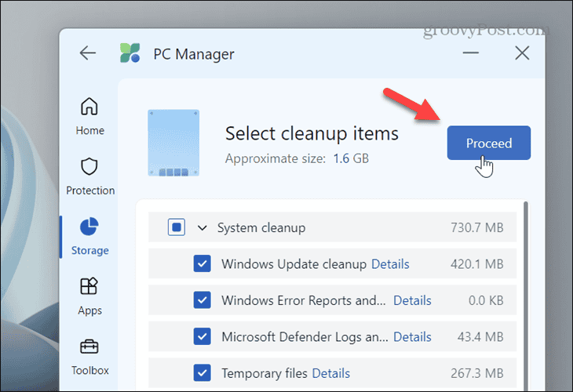The width and height of the screenshot is (573, 392).
Task: Click the System cleanup label
Action: click(x=261, y=228)
